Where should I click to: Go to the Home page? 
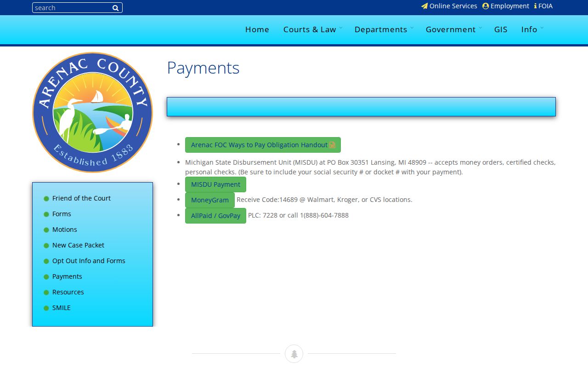click(x=257, y=29)
